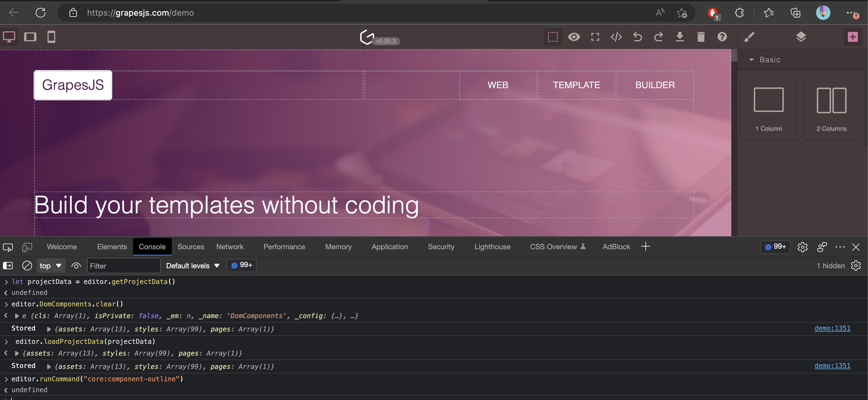Switch canvas to tablet device view
868x400 pixels.
[x=30, y=37]
